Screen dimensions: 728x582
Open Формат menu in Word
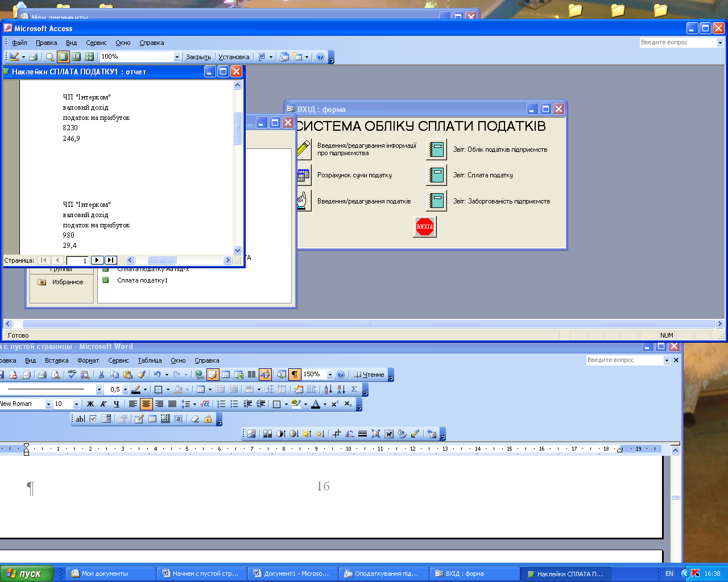pyautogui.click(x=88, y=360)
